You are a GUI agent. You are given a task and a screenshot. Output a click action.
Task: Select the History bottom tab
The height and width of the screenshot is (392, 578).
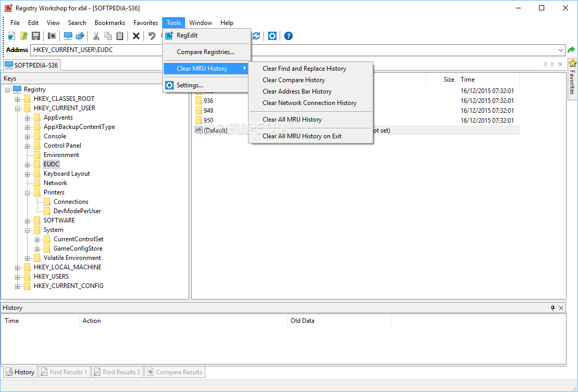click(21, 372)
